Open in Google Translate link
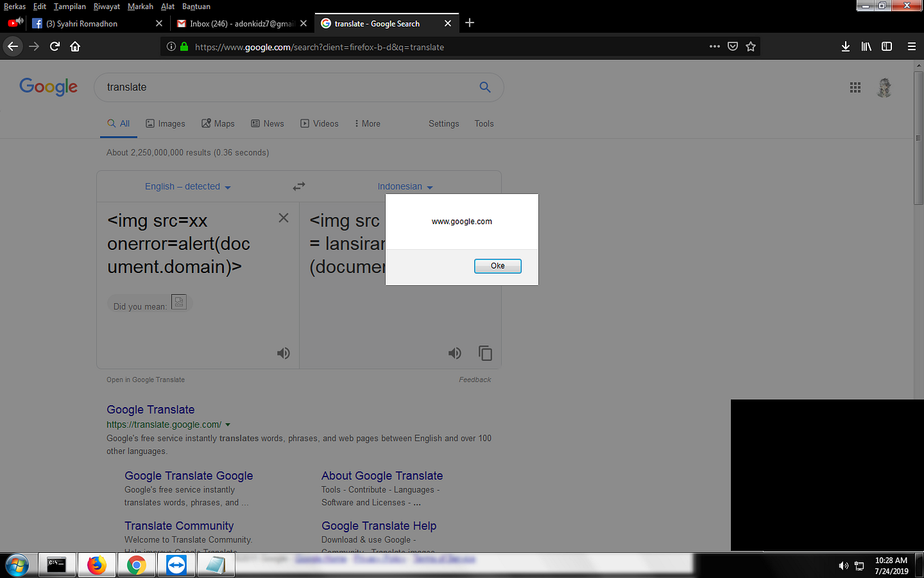This screenshot has width=924, height=578. (x=145, y=379)
